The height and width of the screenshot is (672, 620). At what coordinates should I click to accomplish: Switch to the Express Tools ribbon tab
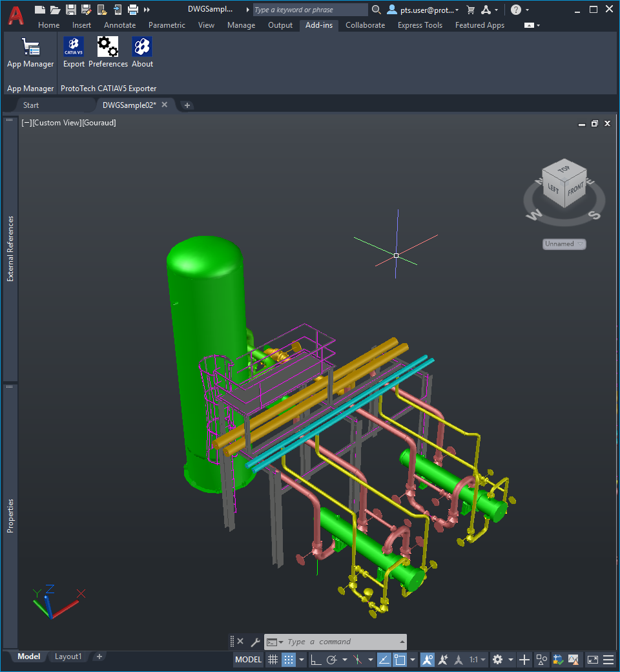[x=420, y=25]
